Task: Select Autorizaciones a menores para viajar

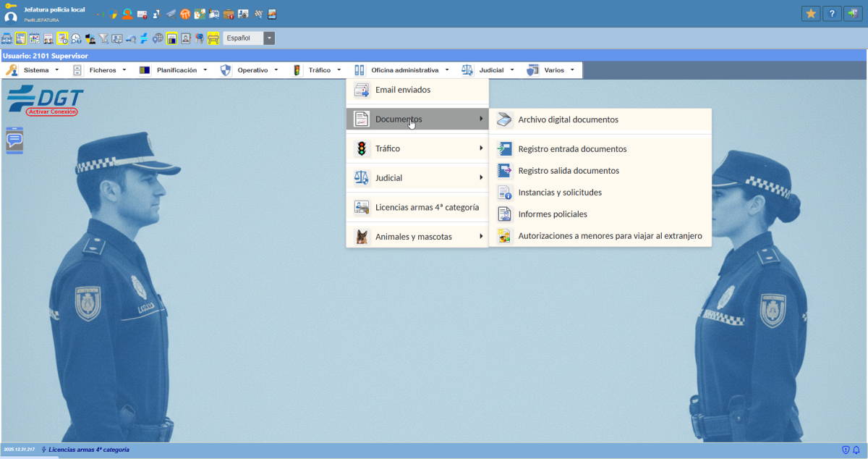Action: tap(610, 236)
